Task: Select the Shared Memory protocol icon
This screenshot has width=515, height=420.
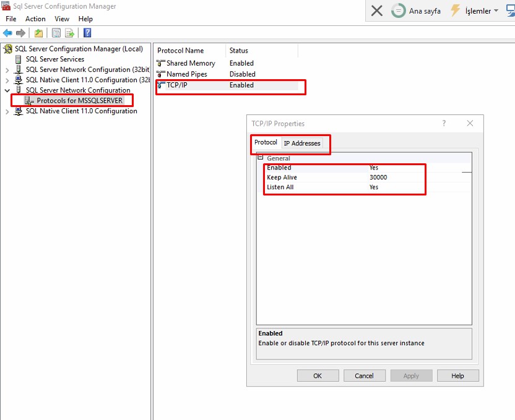Action: tap(161, 63)
